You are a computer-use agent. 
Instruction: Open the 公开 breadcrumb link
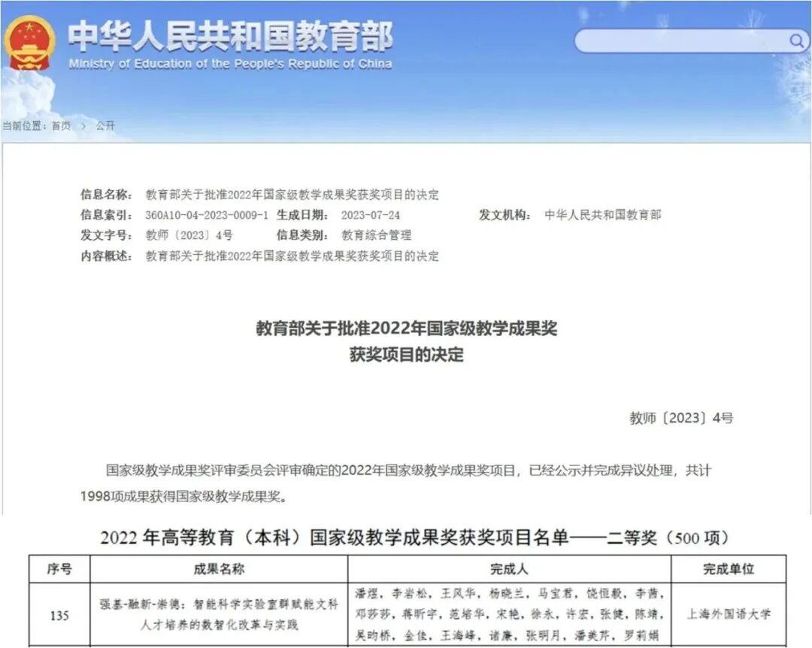point(105,126)
